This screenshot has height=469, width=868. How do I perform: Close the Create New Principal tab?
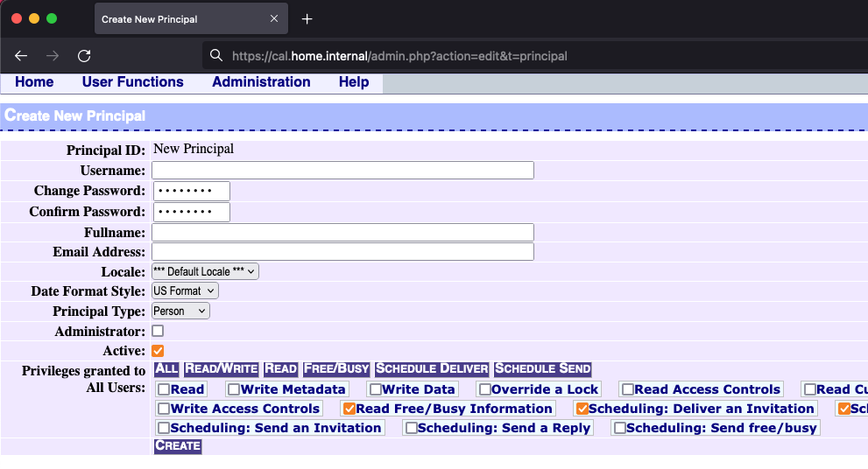[274, 19]
